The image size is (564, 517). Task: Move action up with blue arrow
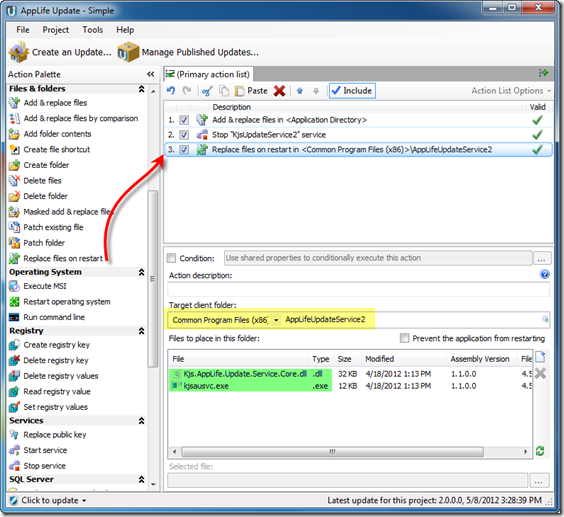coord(299,91)
